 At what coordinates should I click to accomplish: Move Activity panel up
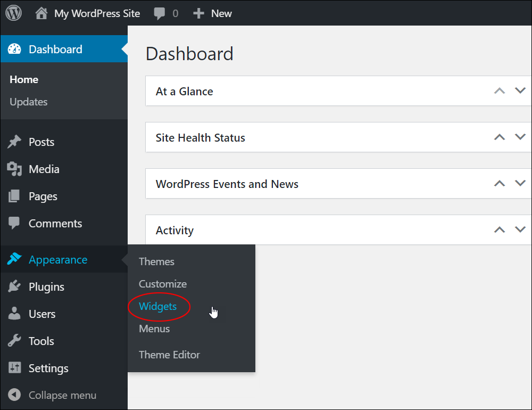(x=500, y=229)
